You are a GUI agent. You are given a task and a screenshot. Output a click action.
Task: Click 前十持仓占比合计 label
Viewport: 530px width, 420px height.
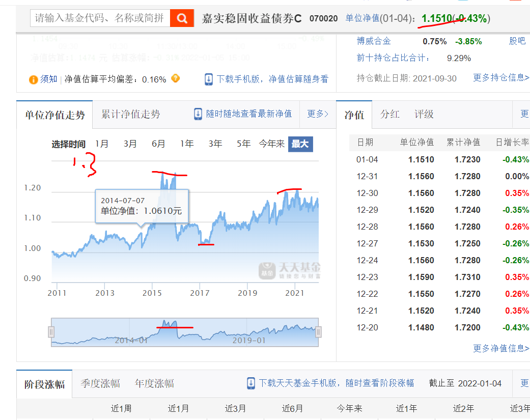(394, 58)
